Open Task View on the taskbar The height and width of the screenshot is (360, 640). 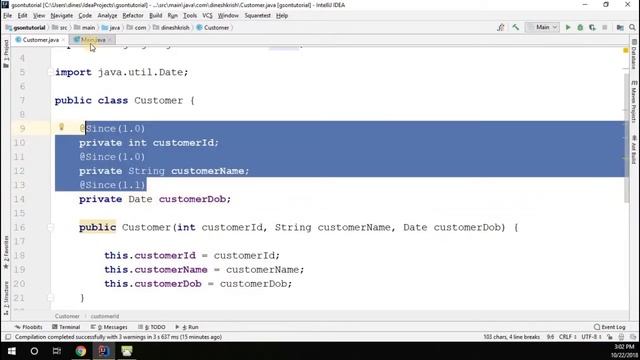point(57,351)
